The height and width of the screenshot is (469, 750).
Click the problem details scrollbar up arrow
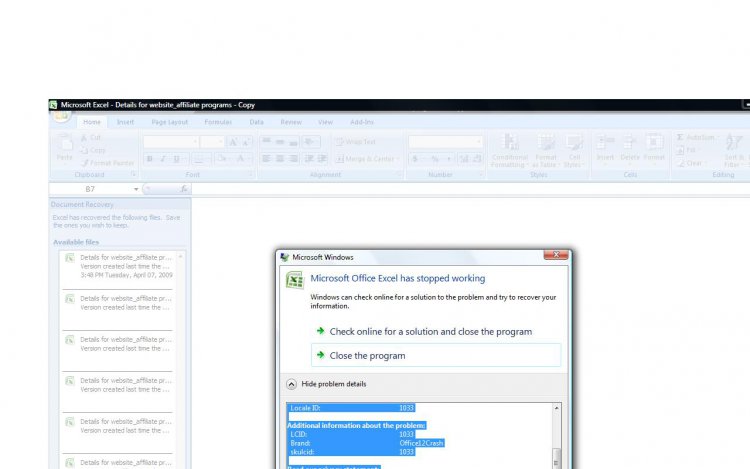556,408
